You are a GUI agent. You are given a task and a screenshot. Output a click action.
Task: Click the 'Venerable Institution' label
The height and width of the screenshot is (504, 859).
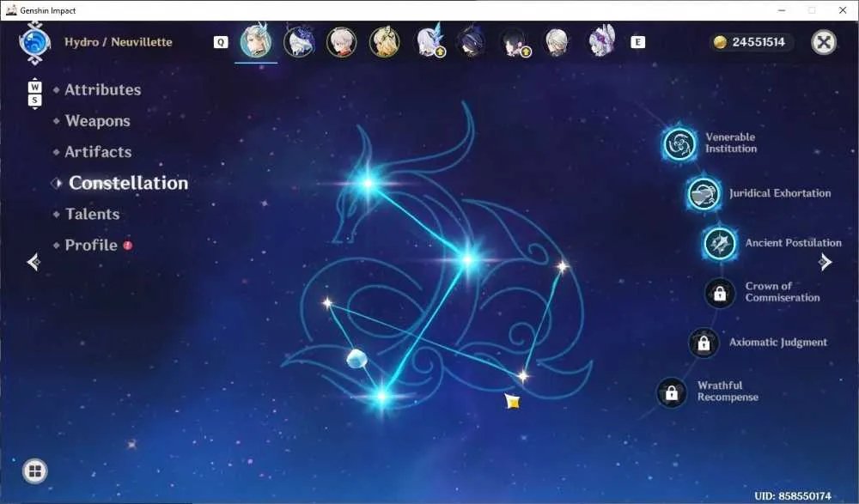pos(731,143)
